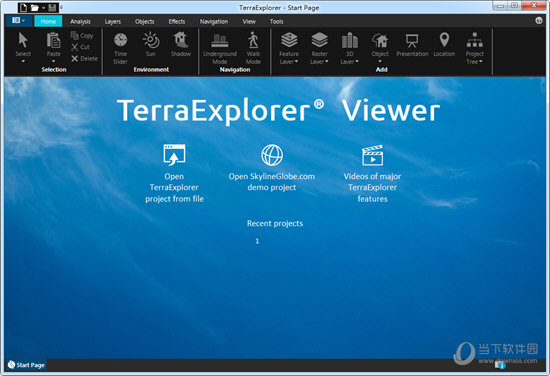
Task: Toggle the Sun environment effect
Action: click(x=151, y=44)
